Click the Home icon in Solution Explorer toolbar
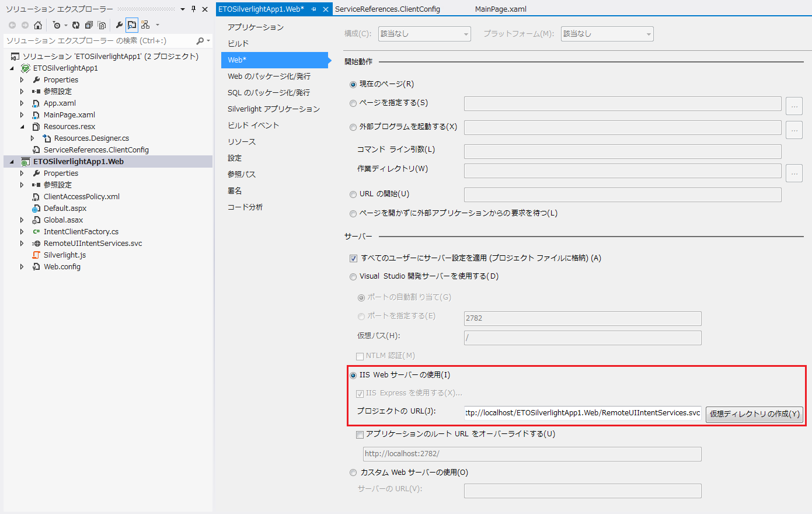The image size is (812, 514). click(38, 25)
